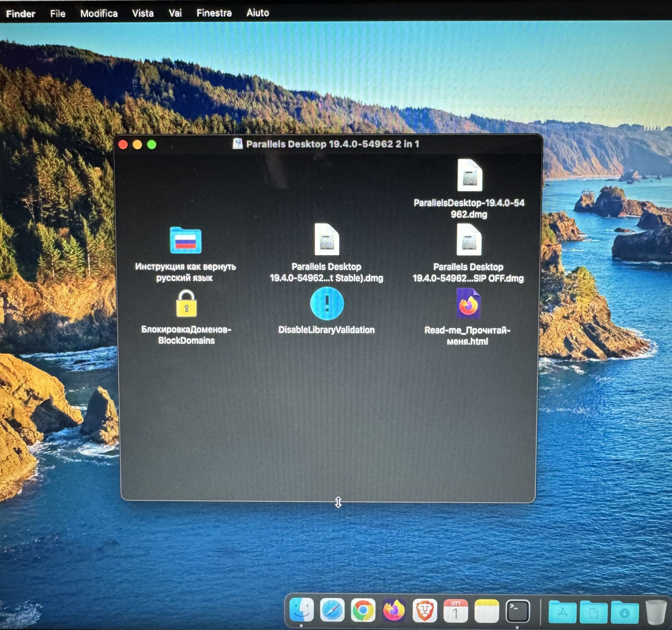Launch Safari from the Dock
This screenshot has width=672, height=630.
pos(332,610)
